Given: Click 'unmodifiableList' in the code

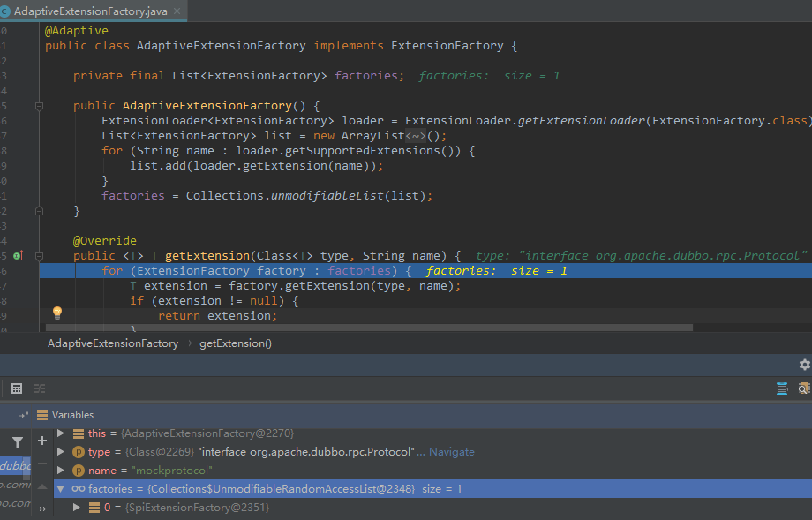Looking at the screenshot, I should pos(327,196).
